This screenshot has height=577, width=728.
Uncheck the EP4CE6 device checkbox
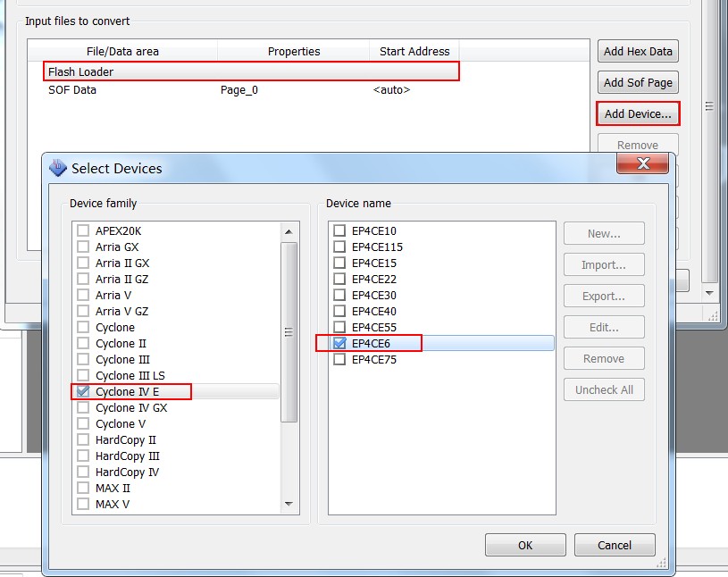point(339,343)
